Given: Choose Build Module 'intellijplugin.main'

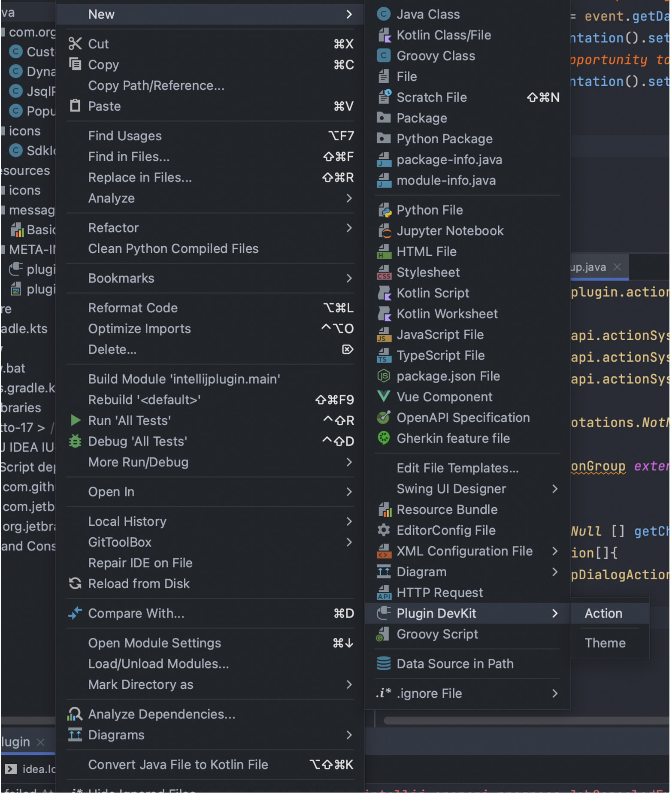Looking at the screenshot, I should [x=210, y=379].
